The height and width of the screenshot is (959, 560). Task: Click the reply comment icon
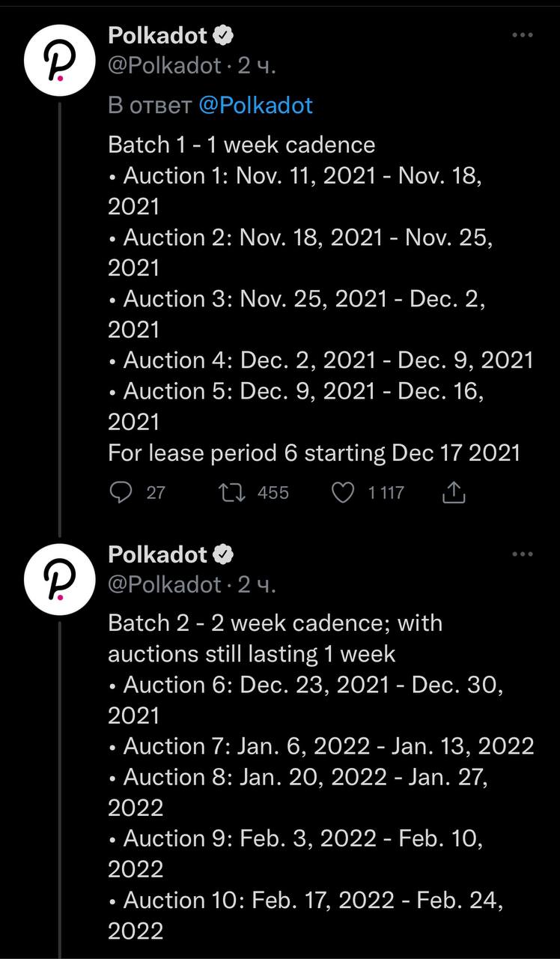click(x=121, y=492)
